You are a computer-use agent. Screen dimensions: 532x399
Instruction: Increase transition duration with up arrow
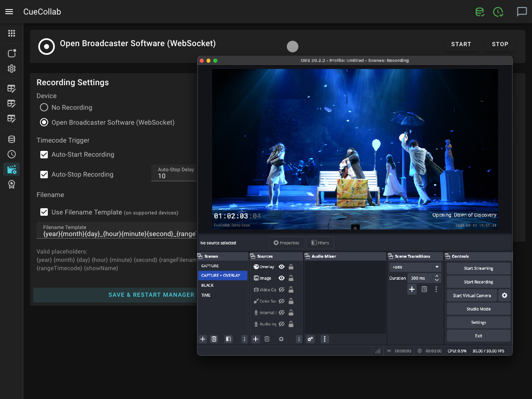pos(437,276)
